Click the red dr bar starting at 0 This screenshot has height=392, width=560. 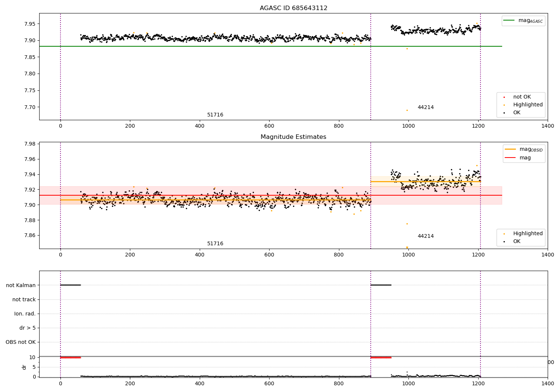click(x=71, y=358)
